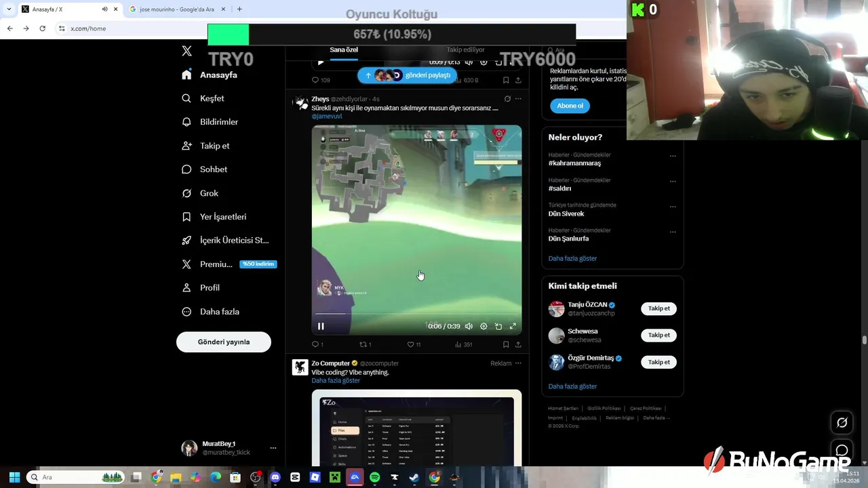Pause the Zheys video

click(321, 326)
